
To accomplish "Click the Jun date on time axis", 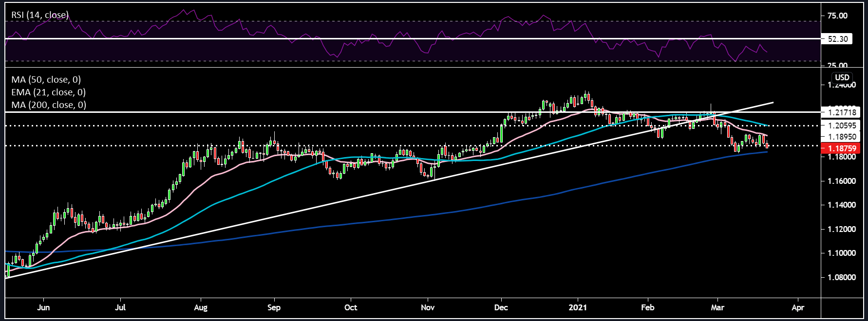I will (x=43, y=307).
